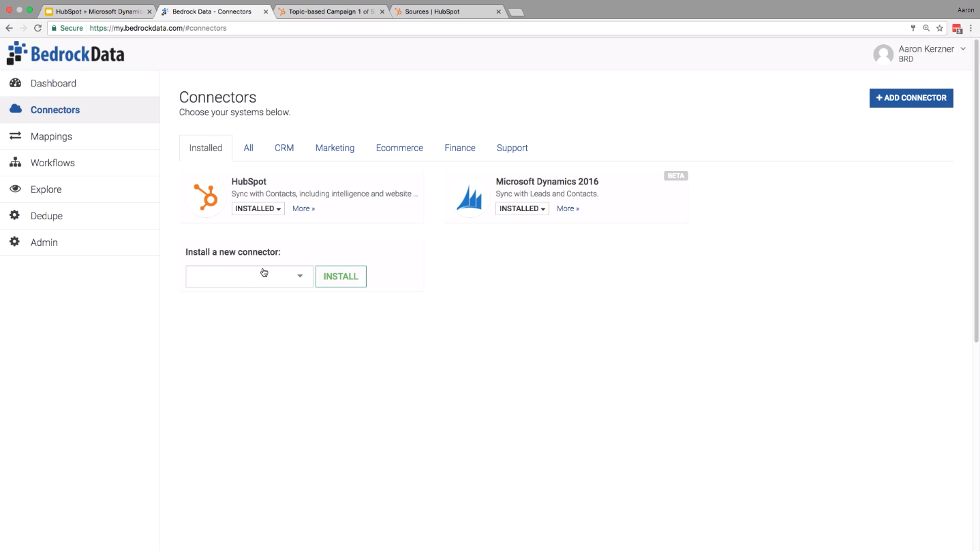Switch to the Topic-based Campaign browser tab
980x551 pixels.
click(x=331, y=12)
